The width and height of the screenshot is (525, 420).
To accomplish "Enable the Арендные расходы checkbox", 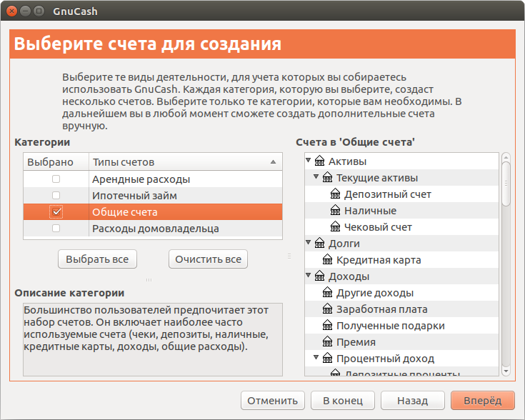I will (x=56, y=179).
